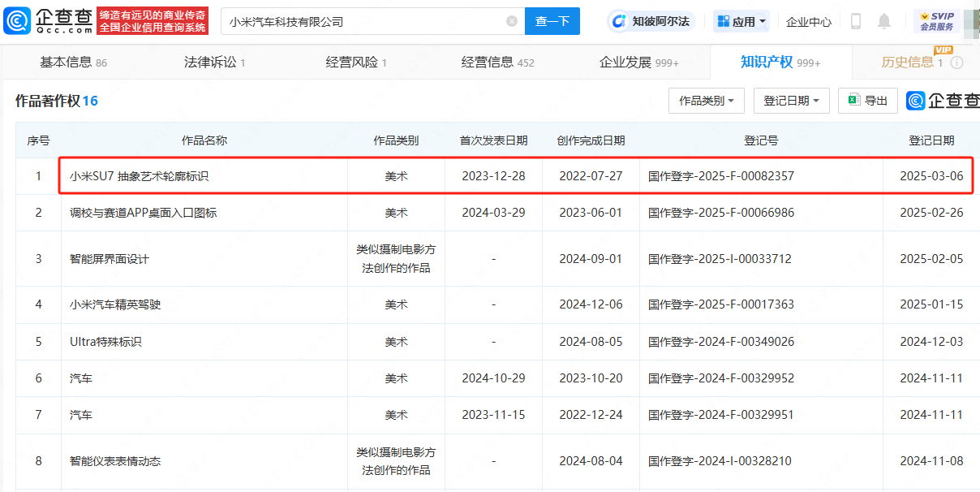
Task: Click registration number 国作登字-2025-I-00033712
Action: coord(720,259)
